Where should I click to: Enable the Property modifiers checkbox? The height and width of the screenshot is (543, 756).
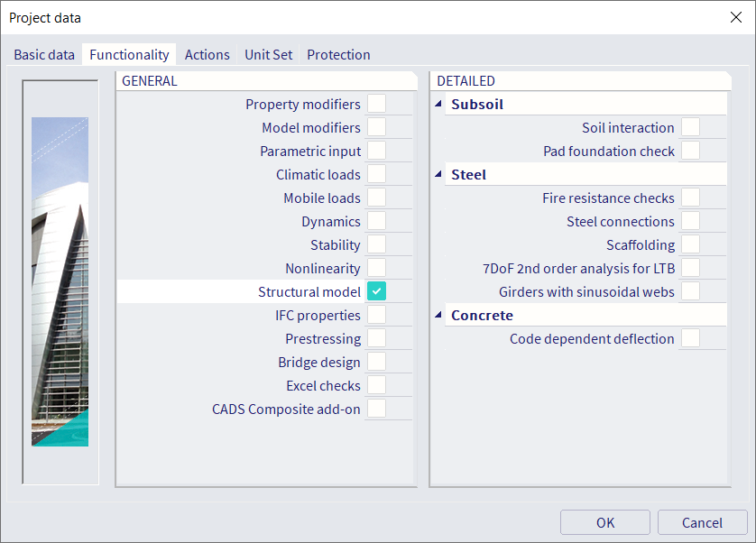[376, 104]
